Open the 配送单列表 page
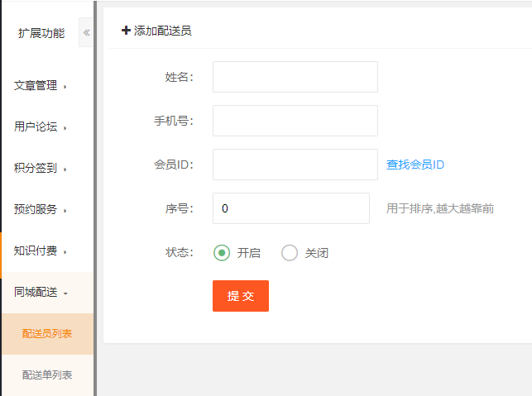Image resolution: width=532 pixels, height=396 pixels. point(47,375)
